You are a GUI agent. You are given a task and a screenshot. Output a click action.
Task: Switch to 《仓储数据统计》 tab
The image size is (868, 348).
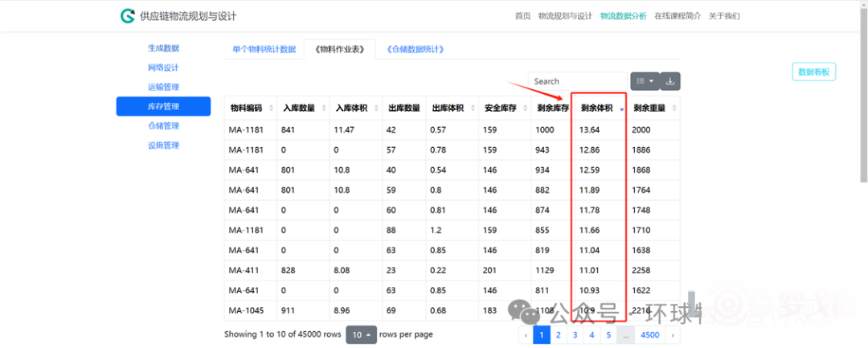[416, 49]
